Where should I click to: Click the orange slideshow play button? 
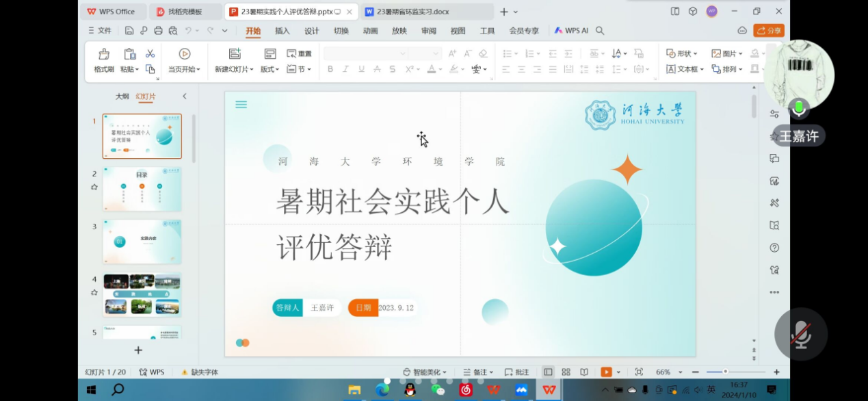(x=606, y=372)
